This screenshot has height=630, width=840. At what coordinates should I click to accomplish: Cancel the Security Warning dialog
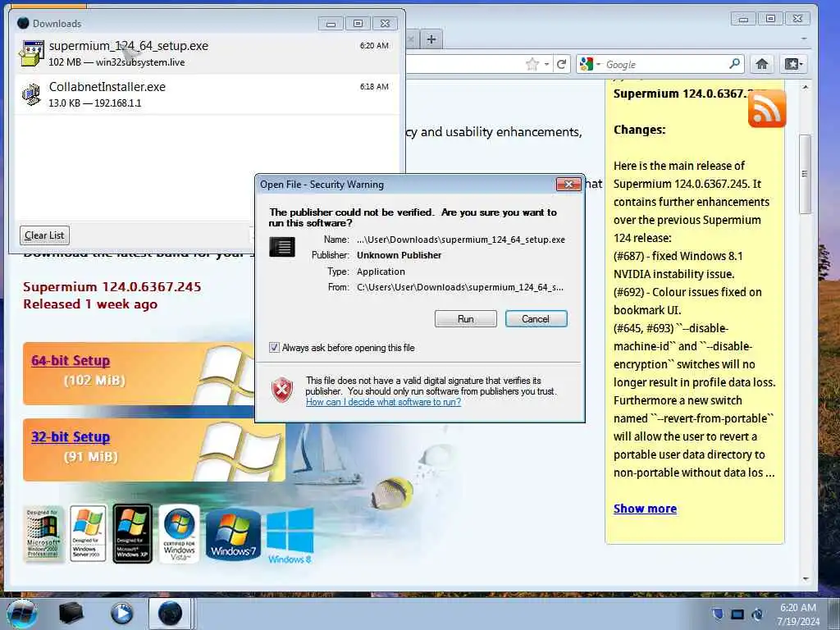click(x=536, y=319)
